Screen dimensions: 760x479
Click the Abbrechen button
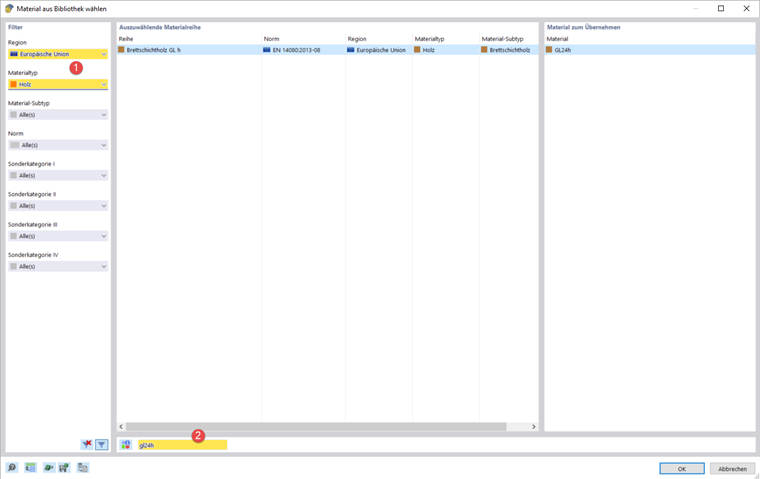(x=732, y=468)
